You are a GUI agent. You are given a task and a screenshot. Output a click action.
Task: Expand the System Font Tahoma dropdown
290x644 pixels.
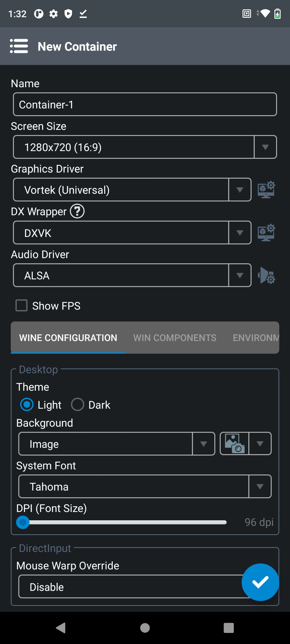point(145,486)
